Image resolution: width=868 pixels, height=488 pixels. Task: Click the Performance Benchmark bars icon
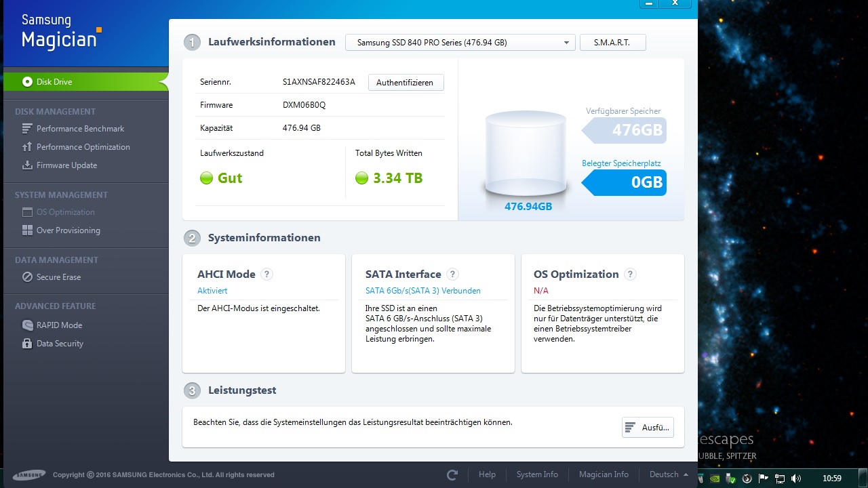click(x=27, y=129)
